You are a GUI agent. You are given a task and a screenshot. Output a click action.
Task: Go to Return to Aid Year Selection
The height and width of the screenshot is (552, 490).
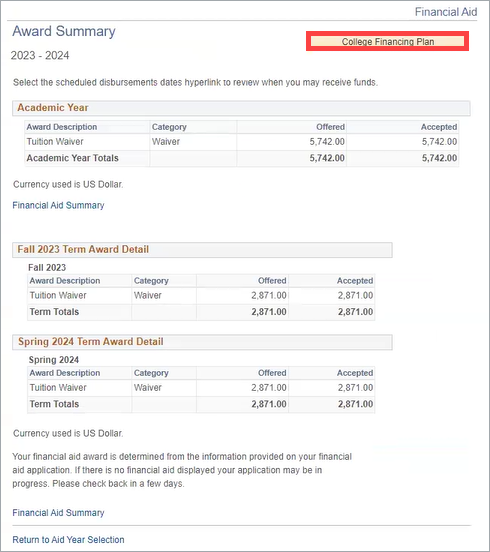68,540
